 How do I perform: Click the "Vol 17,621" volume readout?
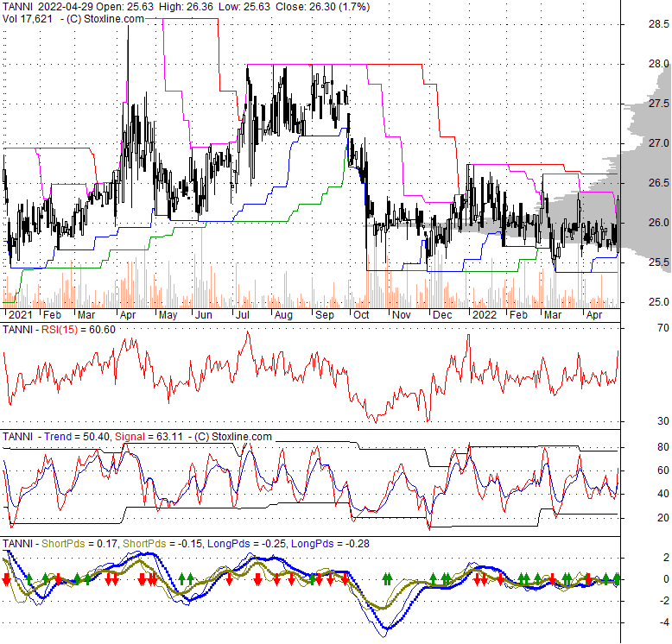point(28,19)
